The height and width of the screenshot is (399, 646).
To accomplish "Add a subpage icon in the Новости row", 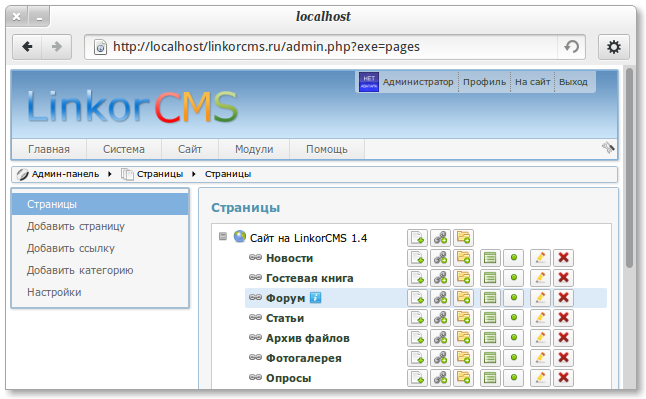I will coord(417,258).
